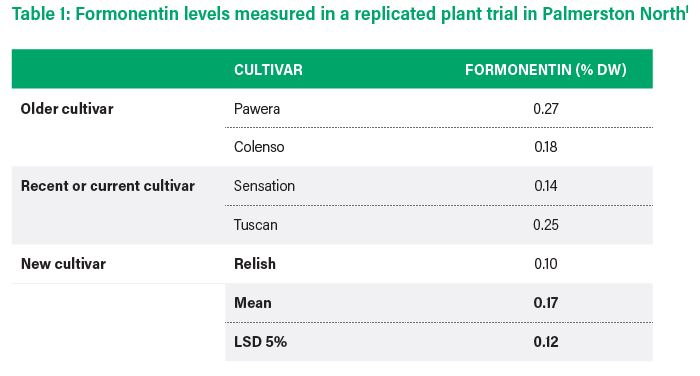Click the Colenso cultivar cell
700x376 pixels.
(259, 147)
